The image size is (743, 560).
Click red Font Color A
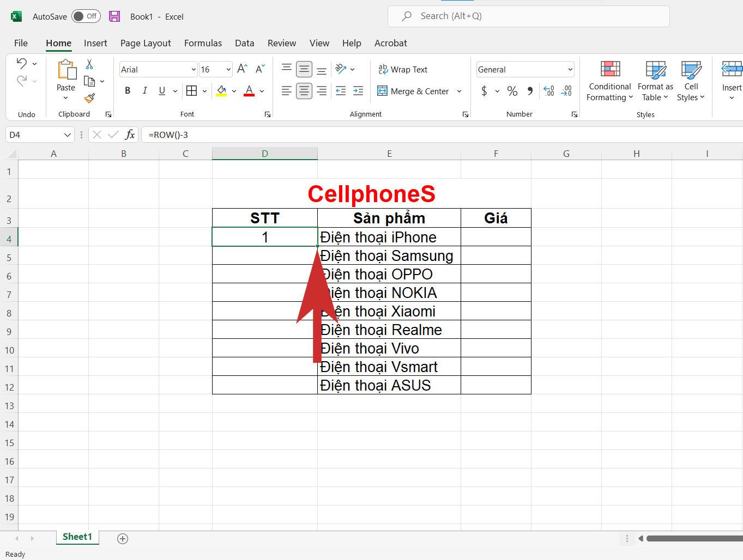(x=249, y=91)
